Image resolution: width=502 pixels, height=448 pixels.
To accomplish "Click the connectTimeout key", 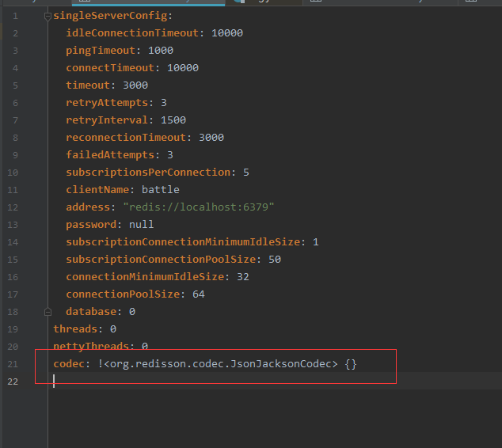I will point(110,68).
